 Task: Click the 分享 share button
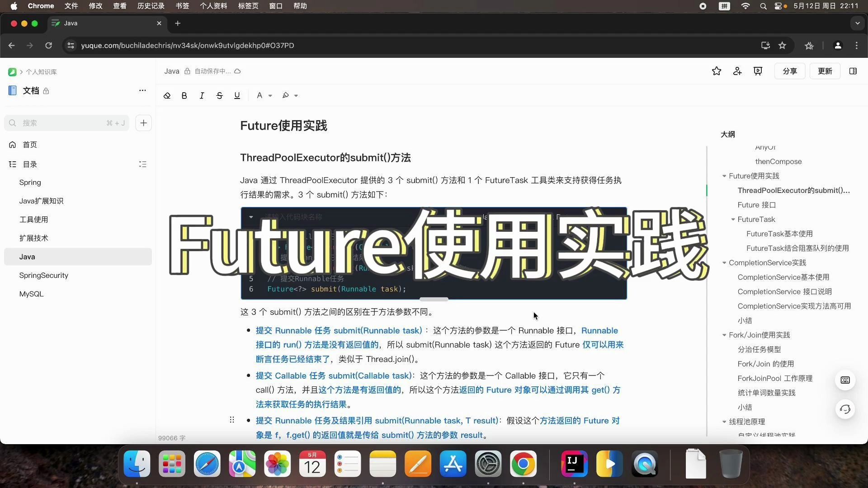pos(789,71)
